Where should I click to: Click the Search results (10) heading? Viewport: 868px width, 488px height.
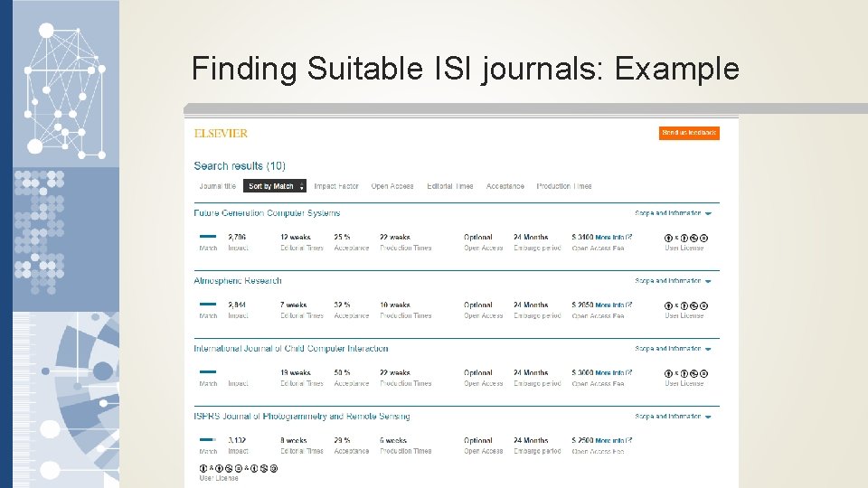click(240, 166)
